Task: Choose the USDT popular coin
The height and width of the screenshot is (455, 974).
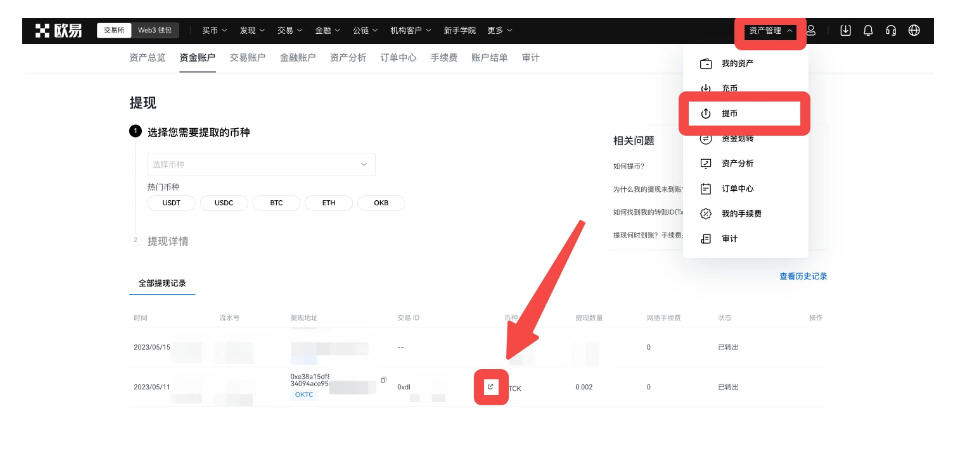Action: pyautogui.click(x=171, y=203)
